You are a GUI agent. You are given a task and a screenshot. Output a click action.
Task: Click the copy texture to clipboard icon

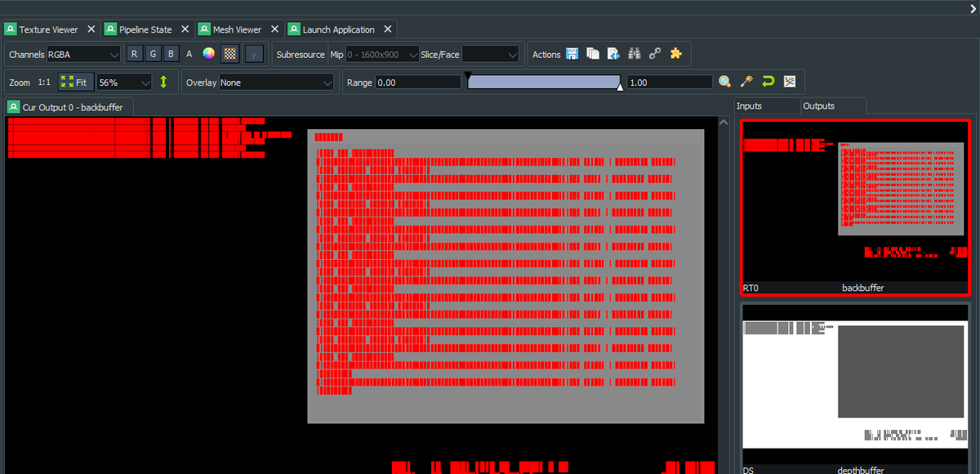click(593, 54)
